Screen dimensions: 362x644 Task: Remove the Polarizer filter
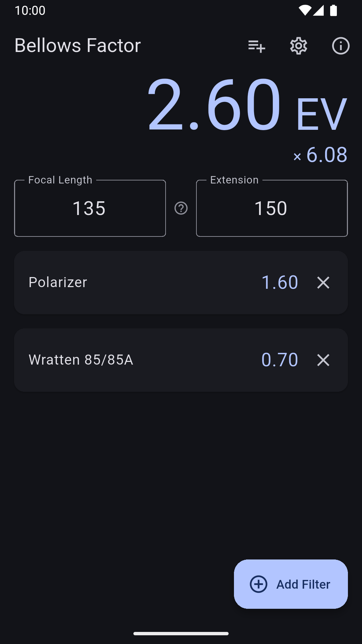tap(323, 282)
